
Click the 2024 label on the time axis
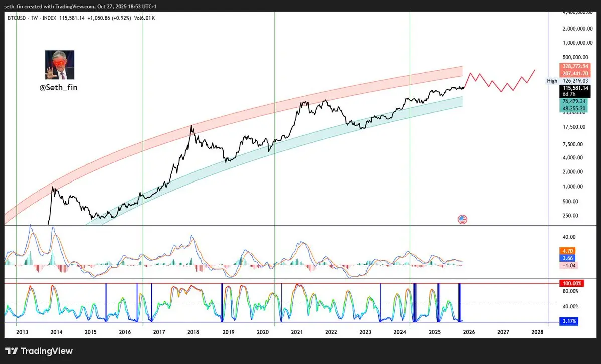(x=400, y=332)
